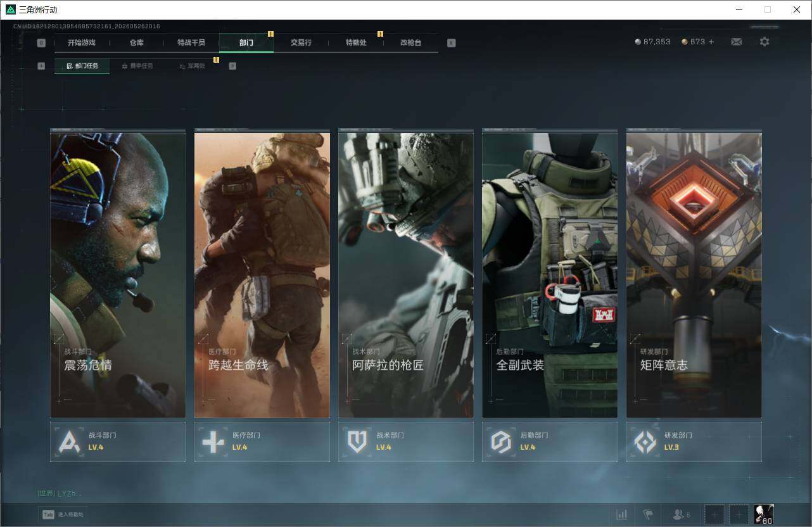Open the 跨越生命线 medical department card
Viewport: 812px width, 527px height.
[x=262, y=274]
